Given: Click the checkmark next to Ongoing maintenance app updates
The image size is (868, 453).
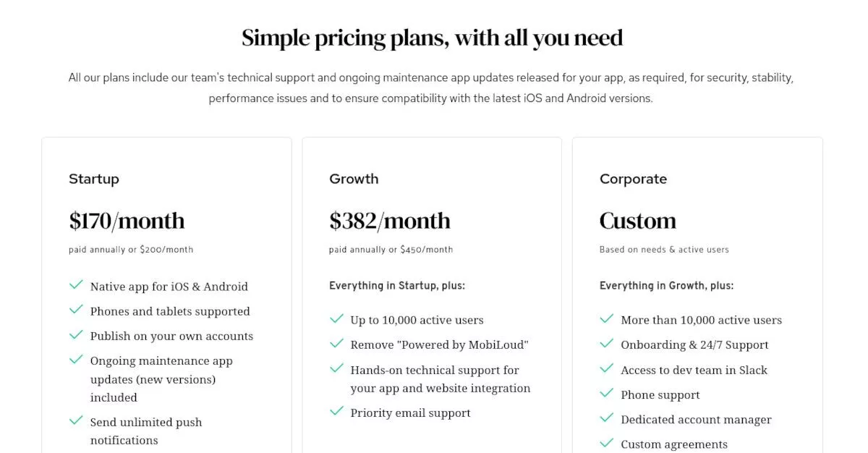Looking at the screenshot, I should (x=76, y=359).
